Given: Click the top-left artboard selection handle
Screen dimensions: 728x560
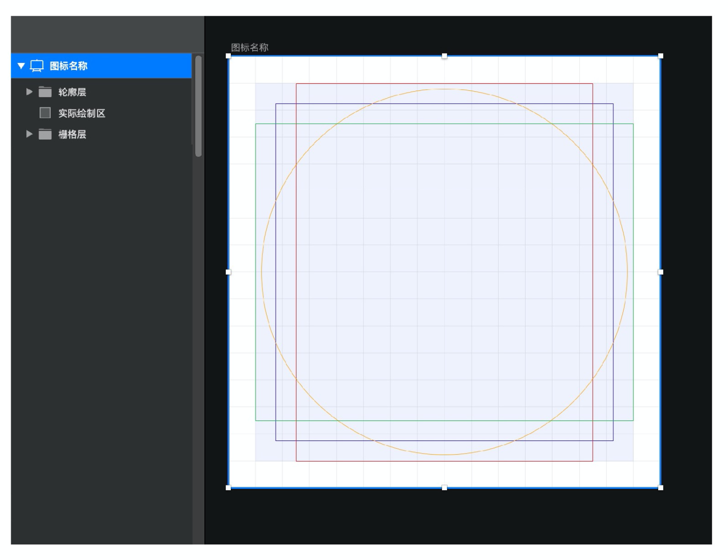Looking at the screenshot, I should click(x=228, y=56).
